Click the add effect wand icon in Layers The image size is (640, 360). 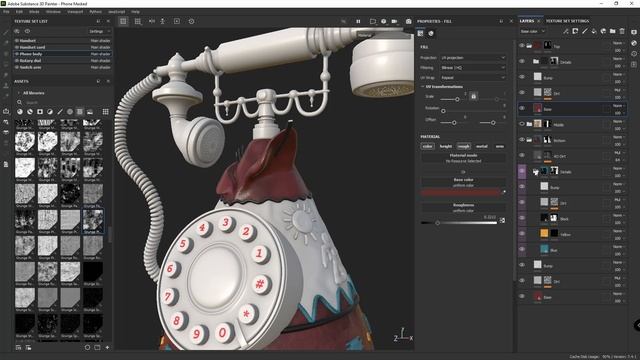click(x=566, y=31)
